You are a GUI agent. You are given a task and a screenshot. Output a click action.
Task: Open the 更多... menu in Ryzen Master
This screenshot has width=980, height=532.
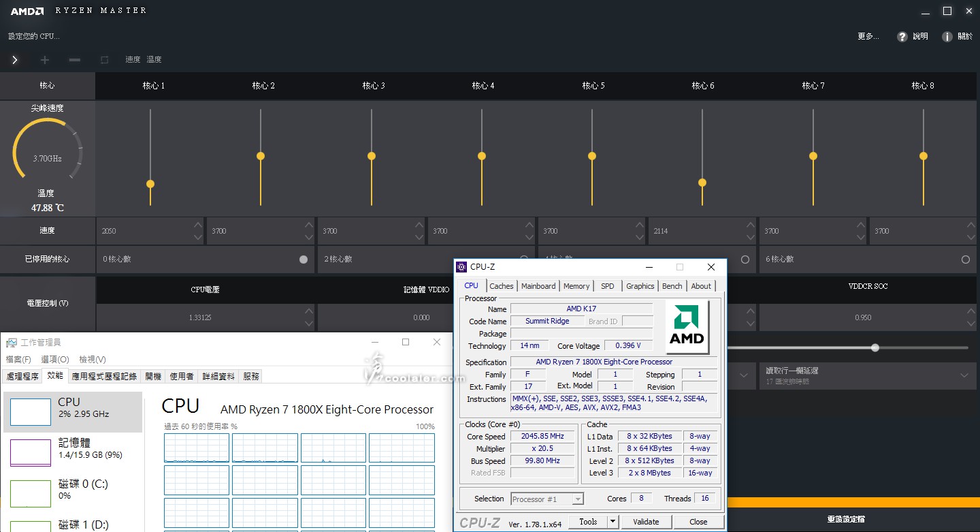[x=868, y=37]
